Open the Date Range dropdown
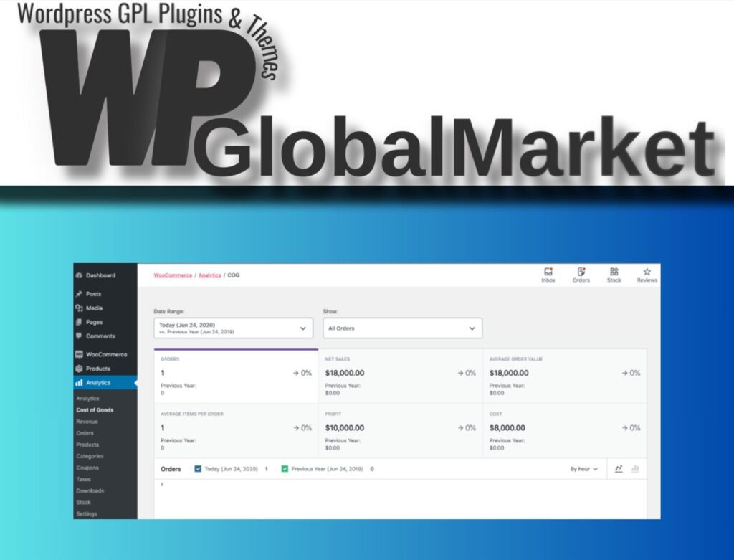The width and height of the screenshot is (734, 560). [233, 328]
